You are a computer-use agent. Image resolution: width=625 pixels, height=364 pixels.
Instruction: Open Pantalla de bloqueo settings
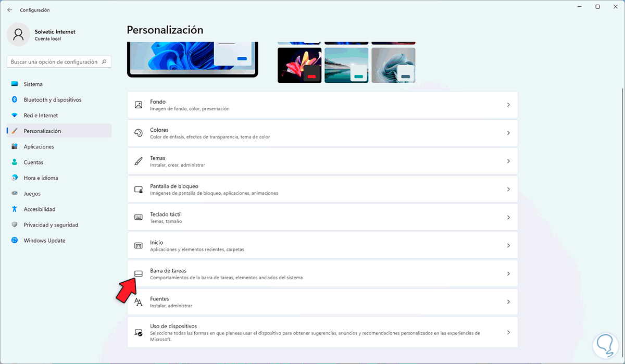(322, 189)
